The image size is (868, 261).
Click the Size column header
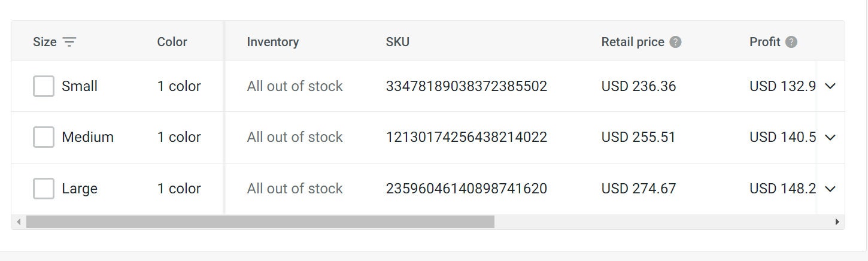45,42
